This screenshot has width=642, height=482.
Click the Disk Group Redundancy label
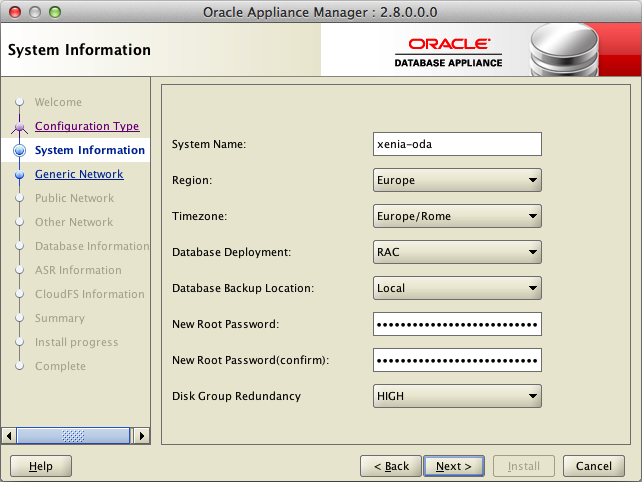point(237,396)
